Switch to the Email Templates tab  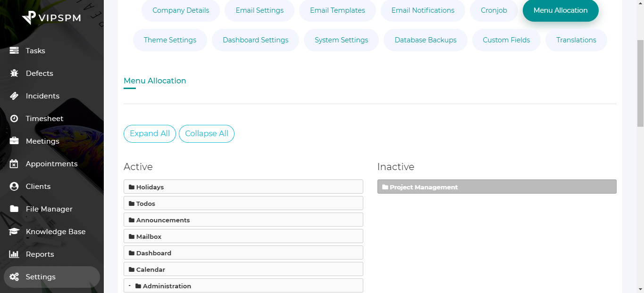pos(337,10)
